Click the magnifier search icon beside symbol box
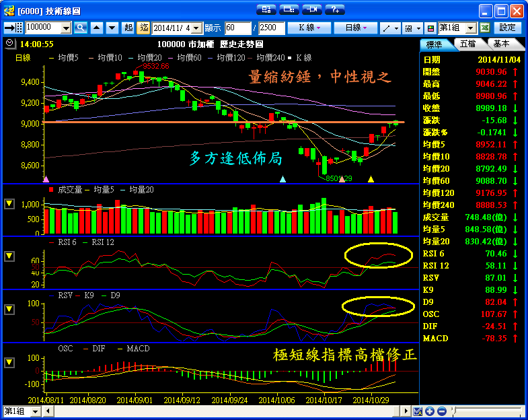528x420 pixels. (81, 28)
